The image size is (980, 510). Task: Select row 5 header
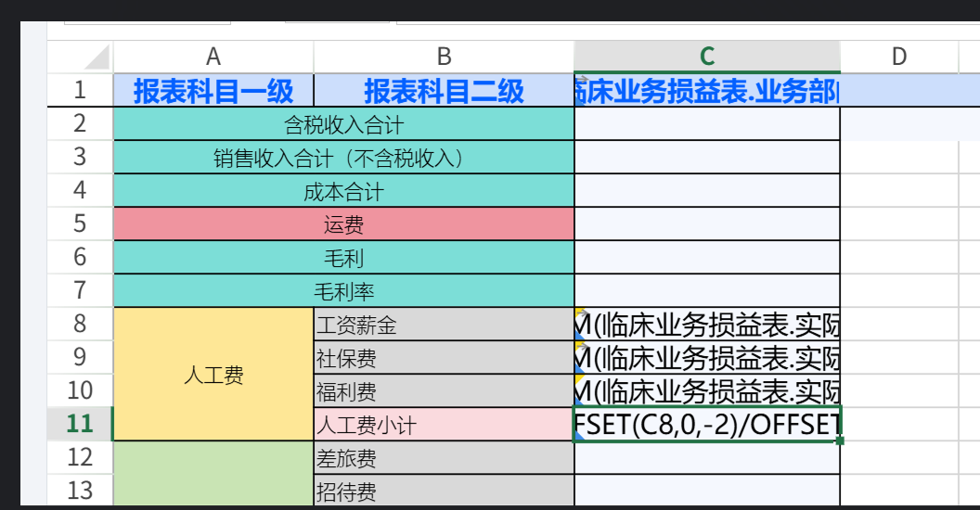[80, 223]
